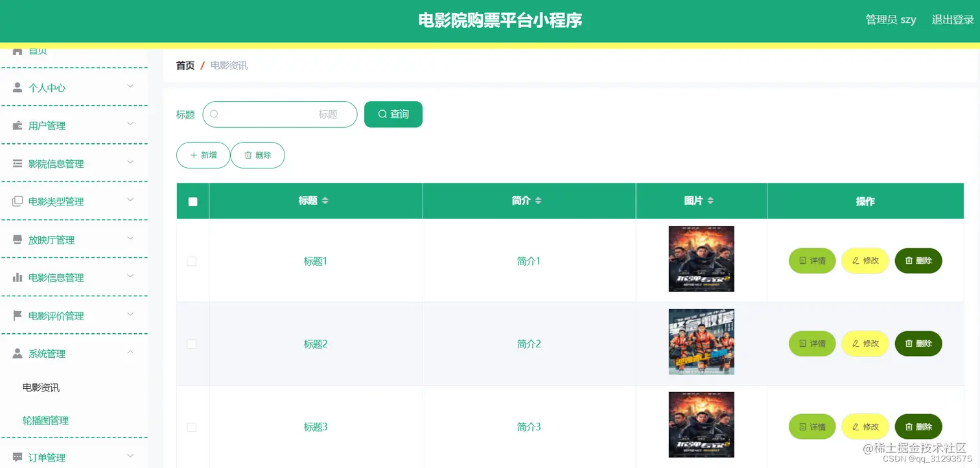Screen dimensions: 980x468
Task: Click the person icon beside 个人中心
Action: click(17, 88)
